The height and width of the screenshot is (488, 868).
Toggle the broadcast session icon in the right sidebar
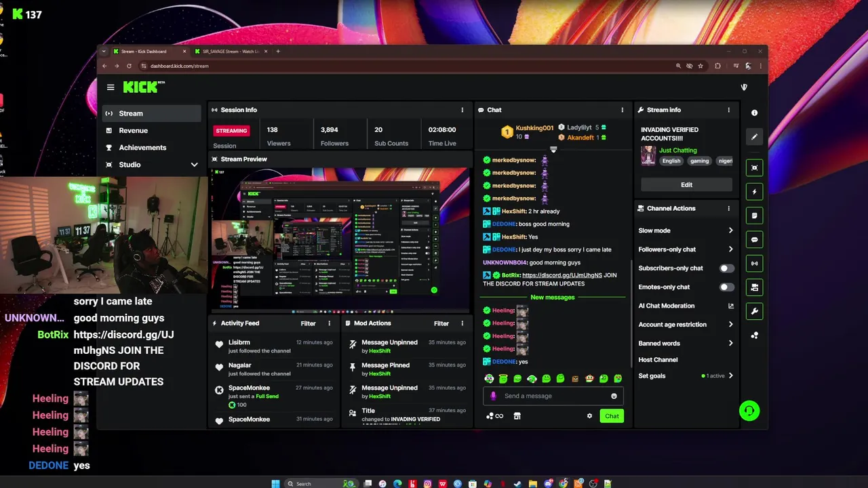coord(754,263)
